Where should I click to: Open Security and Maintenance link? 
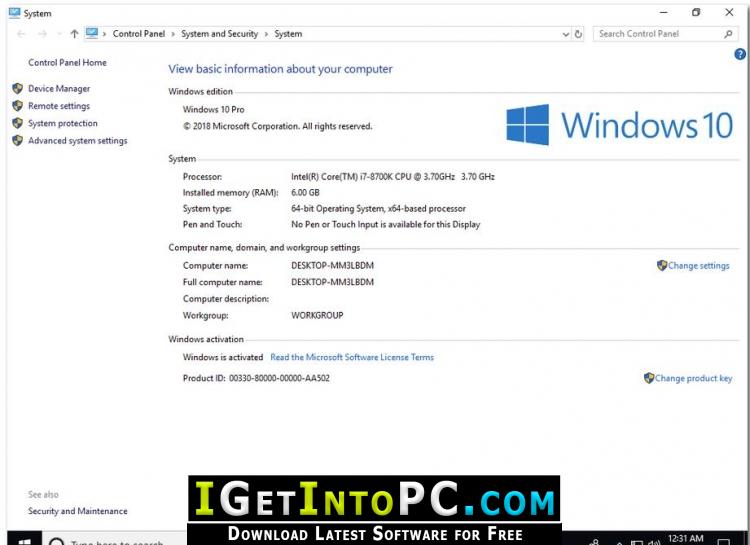coord(77,511)
